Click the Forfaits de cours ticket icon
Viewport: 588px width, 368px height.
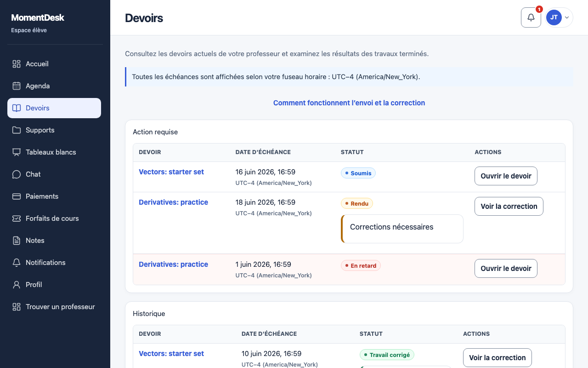[x=17, y=218]
